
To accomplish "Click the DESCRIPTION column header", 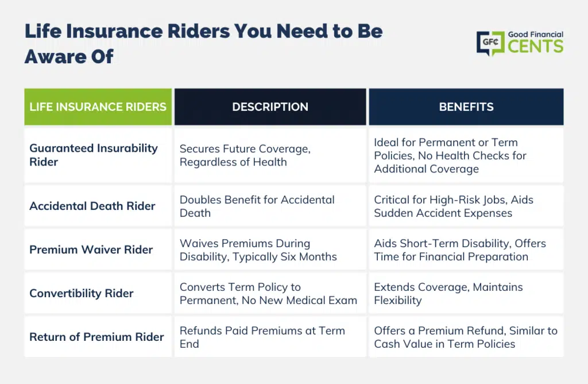I will (x=270, y=107).
